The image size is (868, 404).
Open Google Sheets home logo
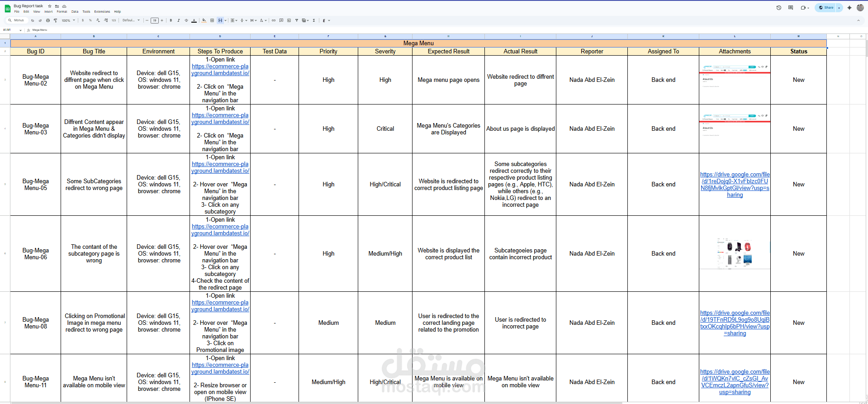pyautogui.click(x=7, y=9)
